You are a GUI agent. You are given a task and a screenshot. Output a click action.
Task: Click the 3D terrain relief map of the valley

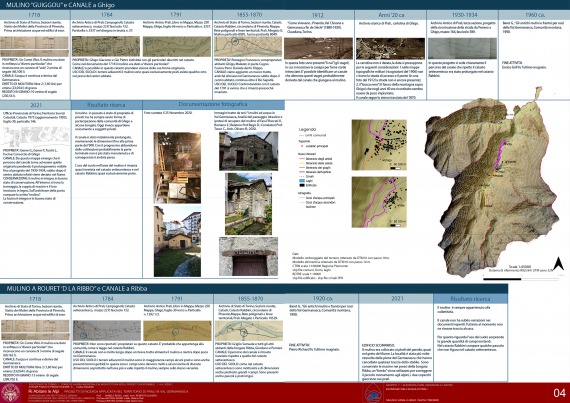(x=491, y=180)
